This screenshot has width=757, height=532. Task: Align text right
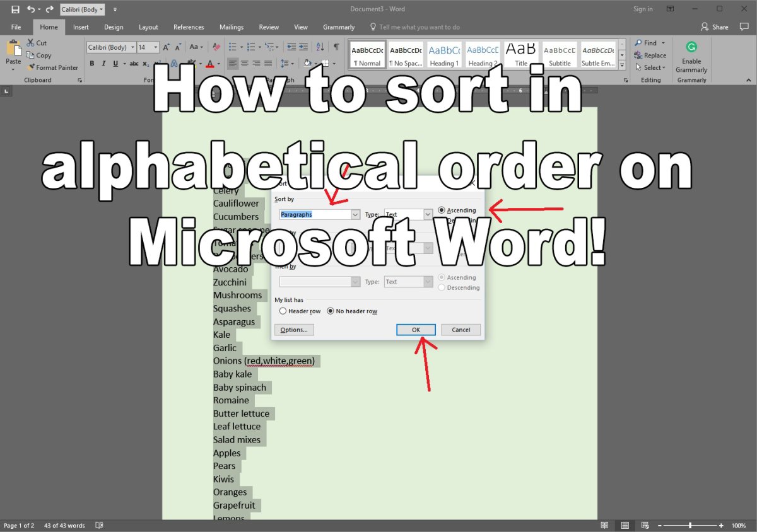click(x=256, y=64)
